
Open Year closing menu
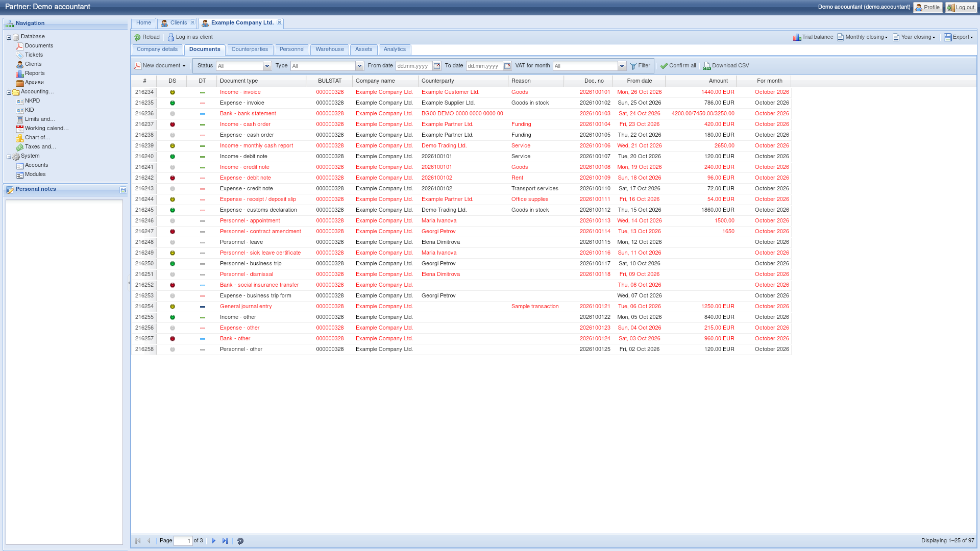click(x=914, y=37)
